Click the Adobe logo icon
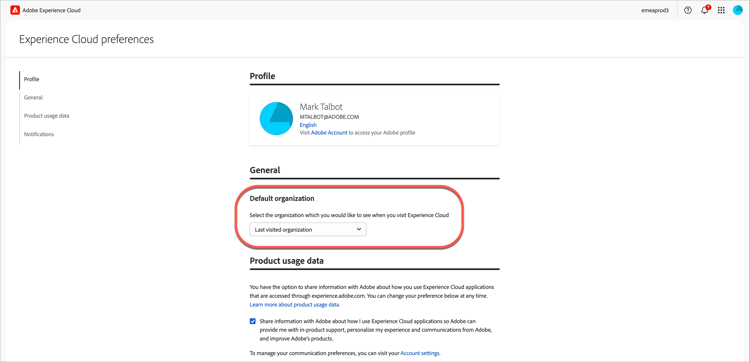This screenshot has width=750, height=362. pos(15,10)
